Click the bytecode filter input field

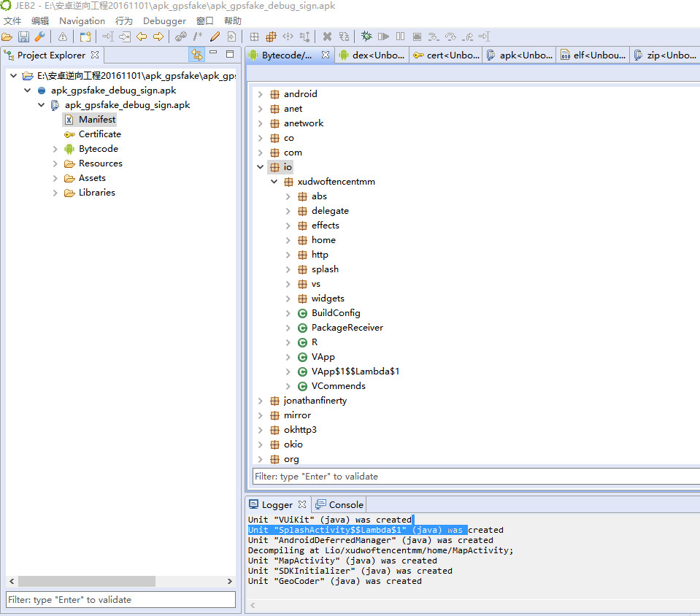pos(474,476)
